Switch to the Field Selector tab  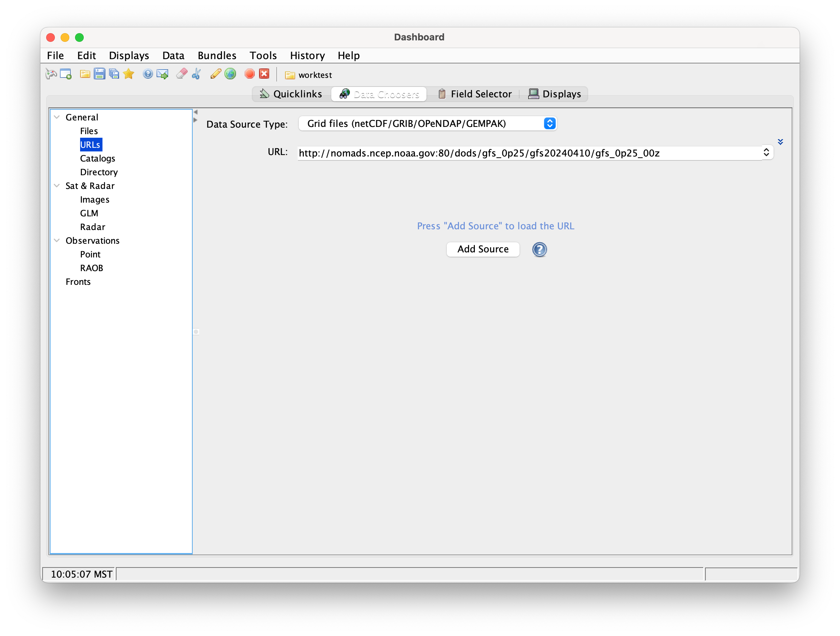pos(475,94)
